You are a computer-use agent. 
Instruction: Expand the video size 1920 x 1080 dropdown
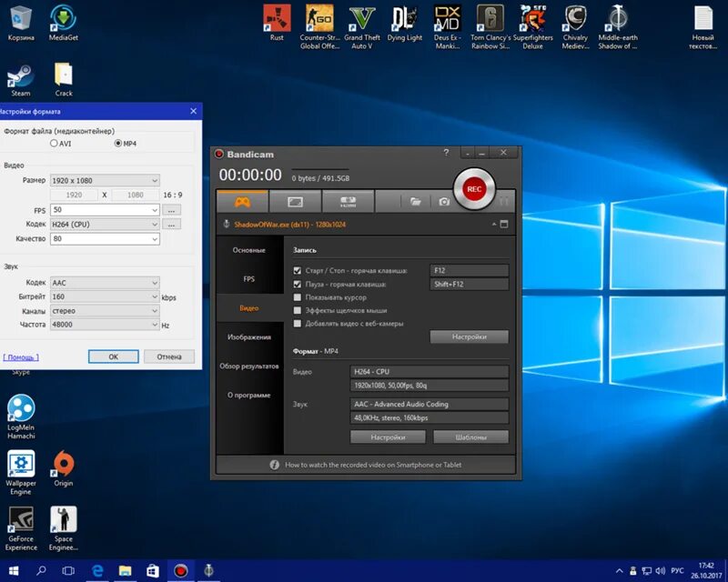105,180
